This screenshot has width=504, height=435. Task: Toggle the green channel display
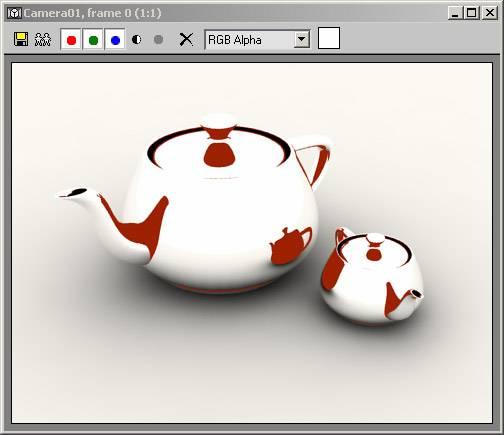(93, 40)
